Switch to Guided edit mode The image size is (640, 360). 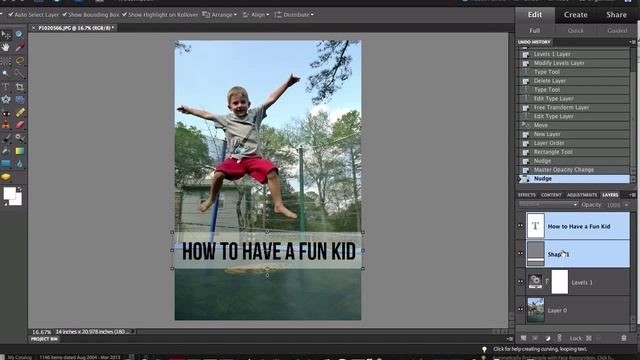tap(617, 31)
